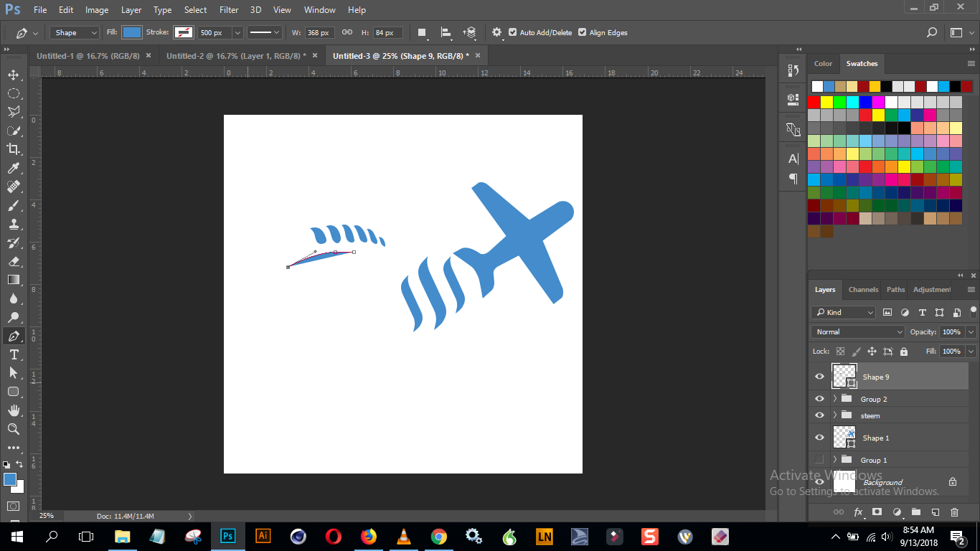The width and height of the screenshot is (980, 551).
Task: Select the Move tool
Action: point(13,75)
